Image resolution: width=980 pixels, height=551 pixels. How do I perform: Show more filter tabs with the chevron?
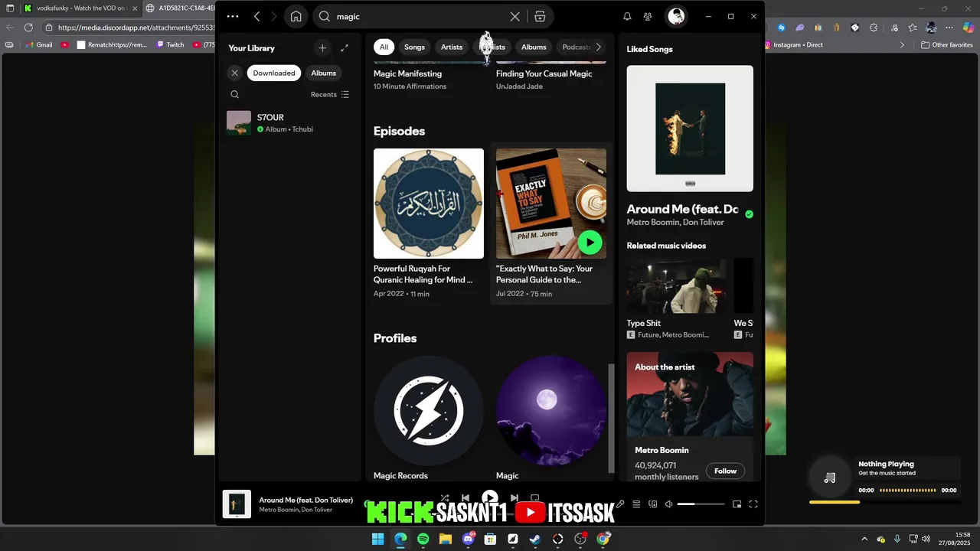click(x=599, y=47)
